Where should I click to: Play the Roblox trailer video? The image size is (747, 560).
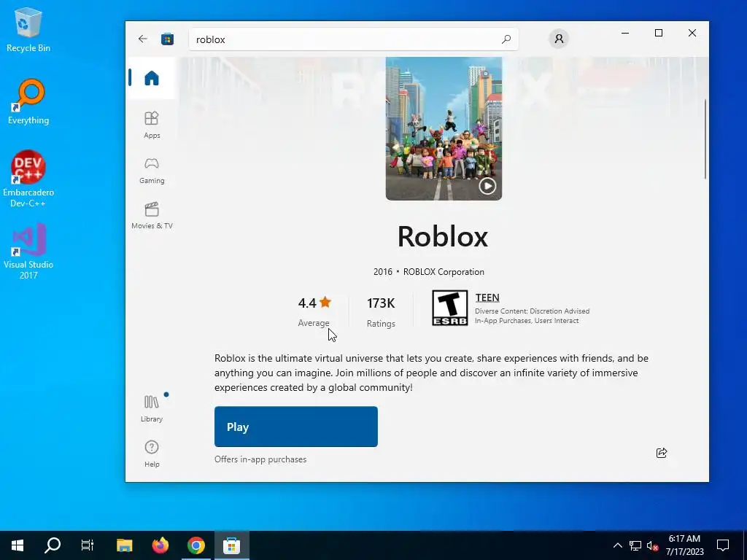[487, 186]
